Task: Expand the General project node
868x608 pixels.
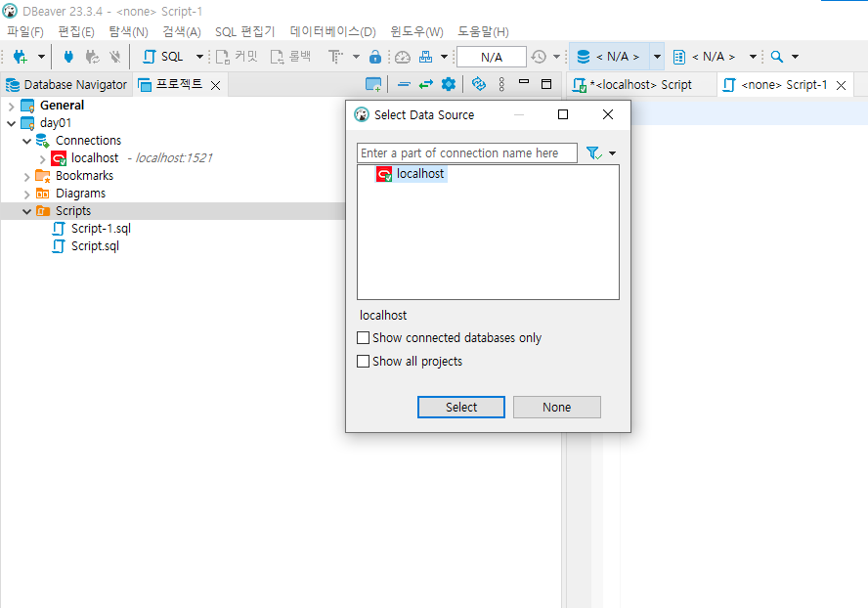Action: click(11, 106)
